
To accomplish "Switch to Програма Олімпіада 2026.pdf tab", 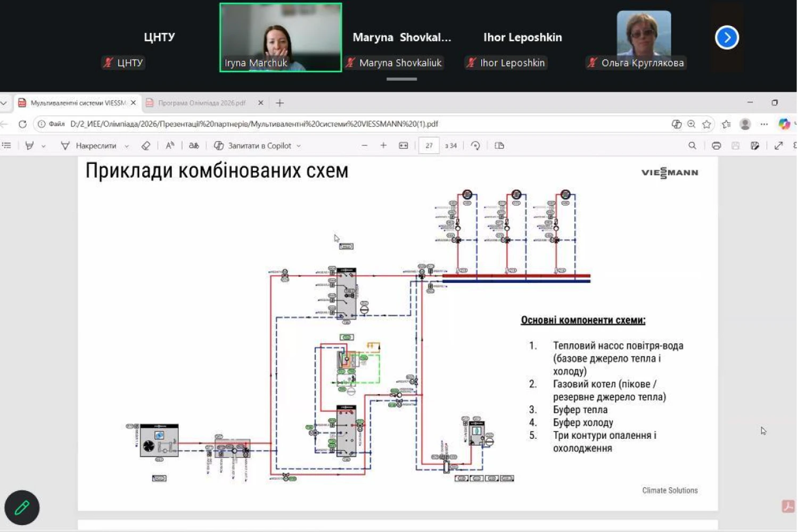I will (x=201, y=103).
